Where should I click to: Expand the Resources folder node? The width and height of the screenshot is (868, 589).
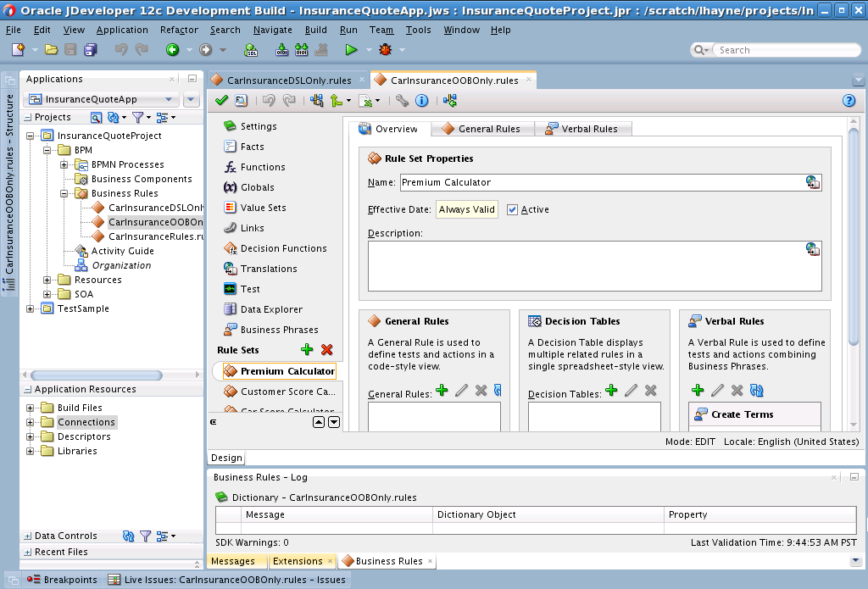coord(47,280)
